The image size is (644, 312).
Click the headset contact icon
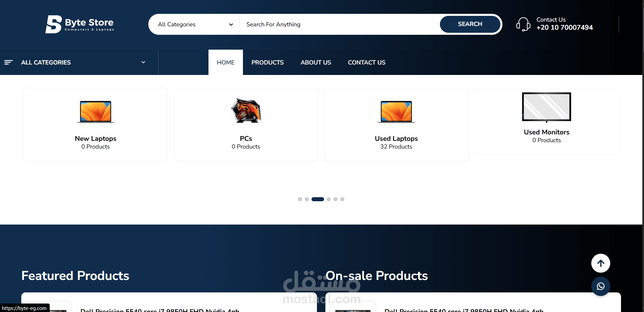coord(523,24)
